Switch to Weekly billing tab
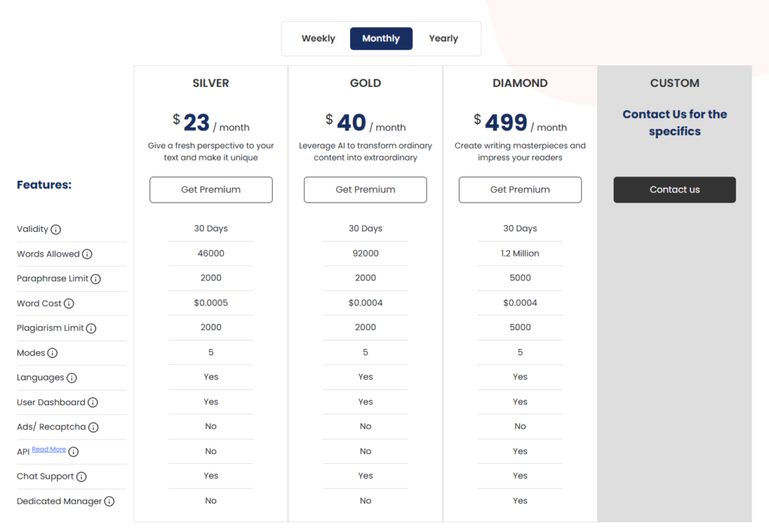This screenshot has height=532, width=769. pos(318,38)
